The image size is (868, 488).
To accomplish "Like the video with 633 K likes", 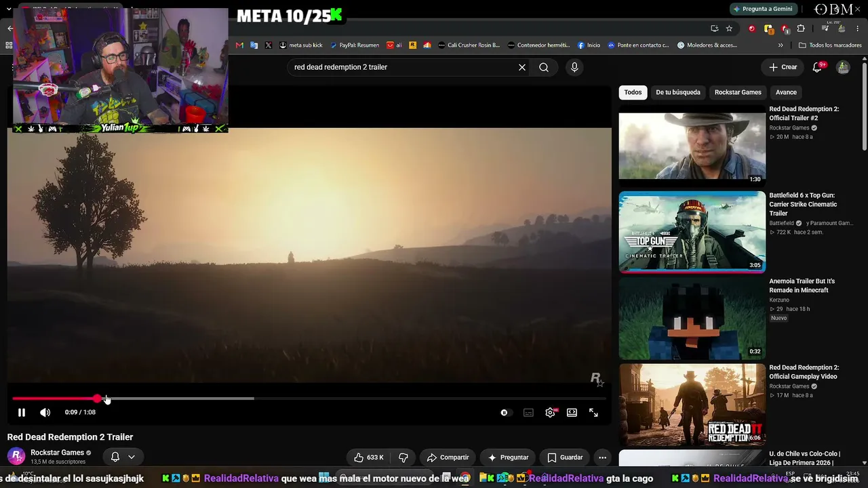I will click(369, 457).
